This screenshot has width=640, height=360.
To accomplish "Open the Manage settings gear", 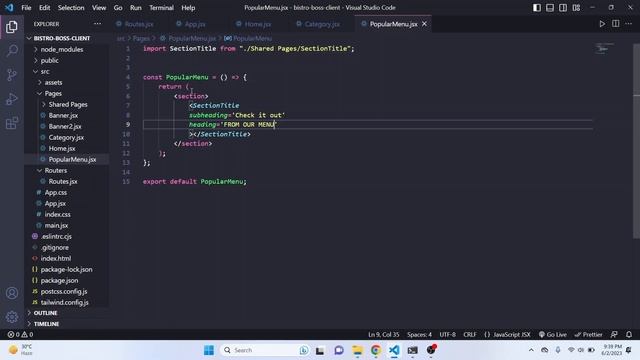I will pyautogui.click(x=12, y=317).
